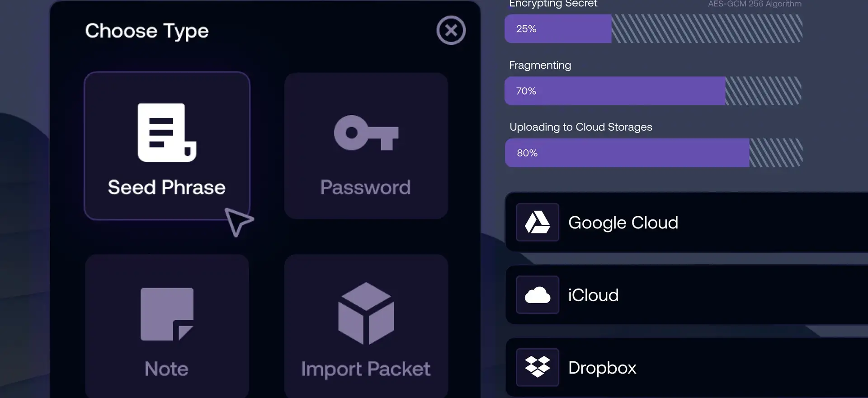The image size is (868, 398).
Task: Choose the Import Packet label
Action: click(x=366, y=369)
